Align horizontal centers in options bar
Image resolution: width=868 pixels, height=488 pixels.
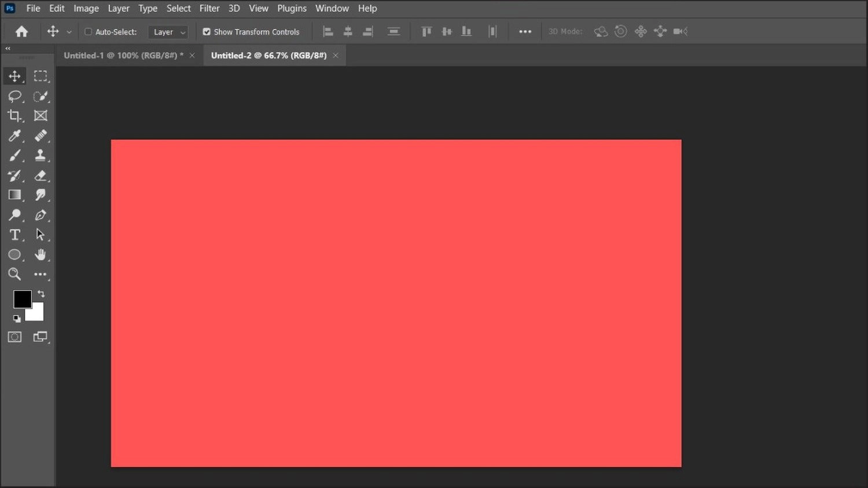coord(348,32)
